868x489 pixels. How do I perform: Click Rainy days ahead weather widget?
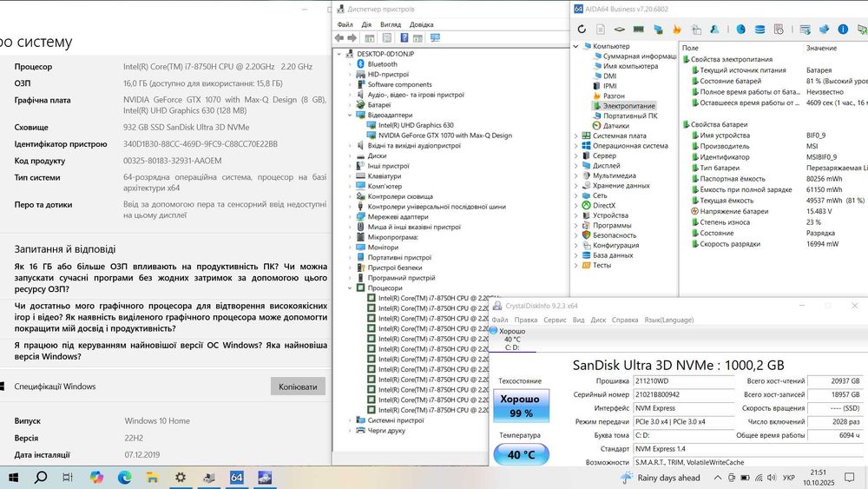coord(661,478)
